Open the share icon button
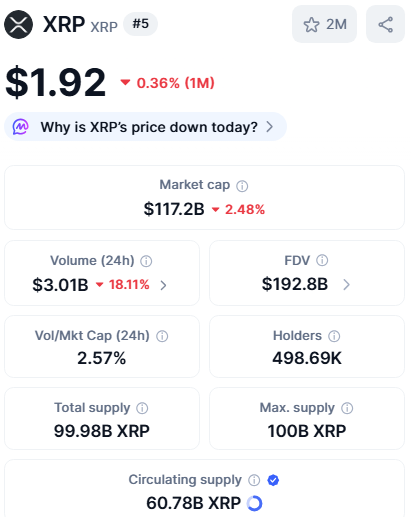 385,24
